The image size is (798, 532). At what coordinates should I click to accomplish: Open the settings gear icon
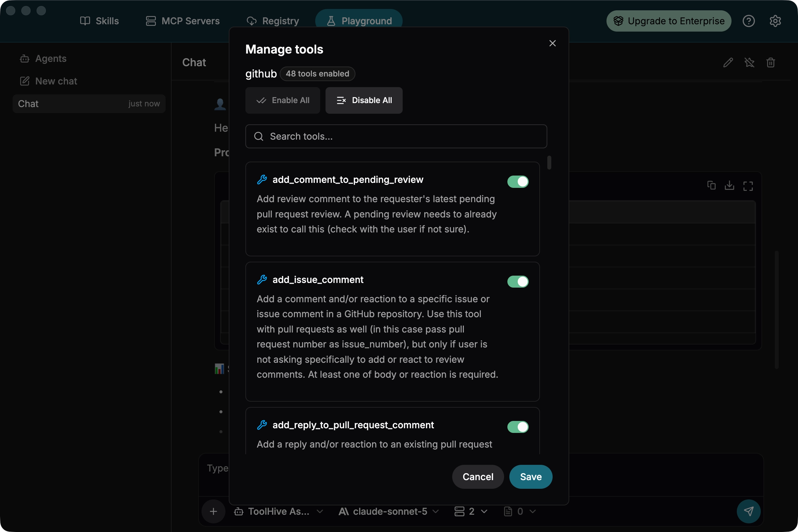click(775, 21)
